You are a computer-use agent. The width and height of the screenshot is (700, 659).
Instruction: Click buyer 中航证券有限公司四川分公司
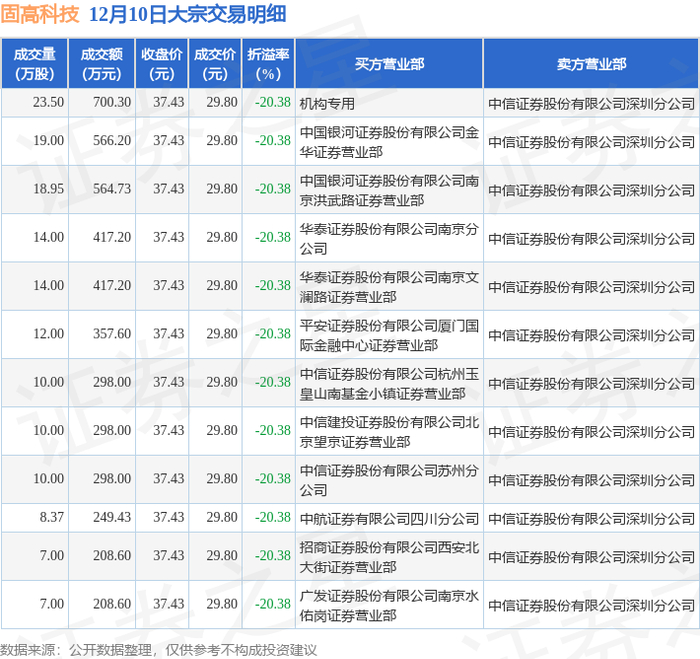[x=389, y=518]
